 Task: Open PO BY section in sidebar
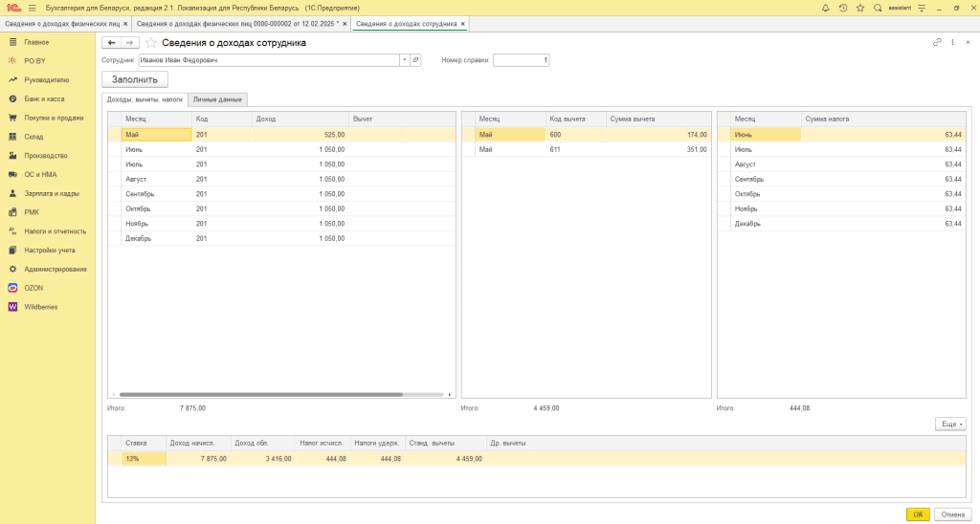coord(35,61)
